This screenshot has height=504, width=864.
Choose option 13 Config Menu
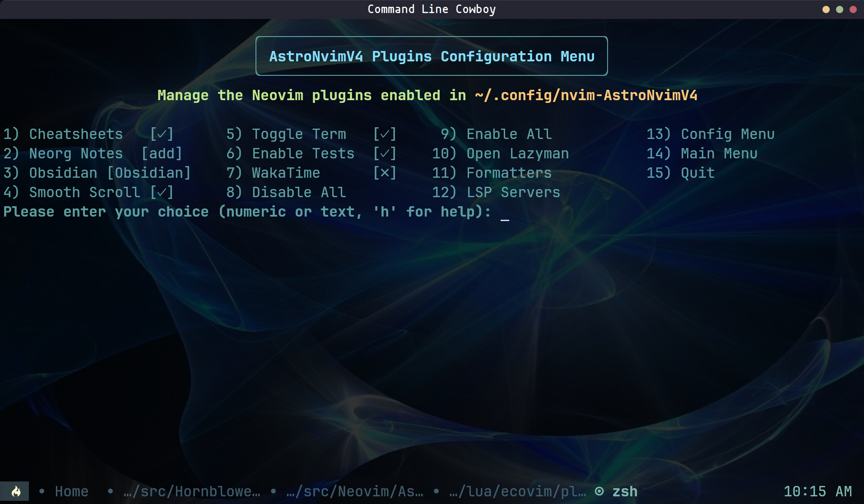click(711, 134)
